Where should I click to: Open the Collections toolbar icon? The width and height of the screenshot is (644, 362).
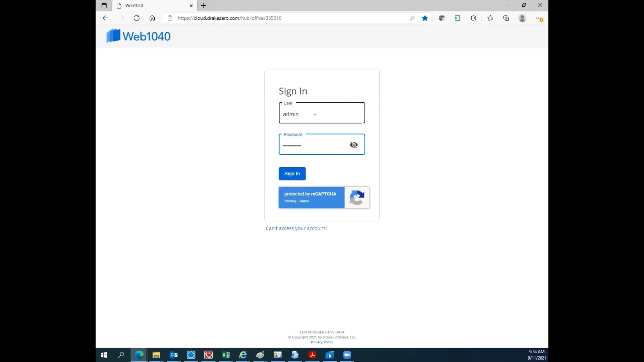pyautogui.click(x=506, y=18)
